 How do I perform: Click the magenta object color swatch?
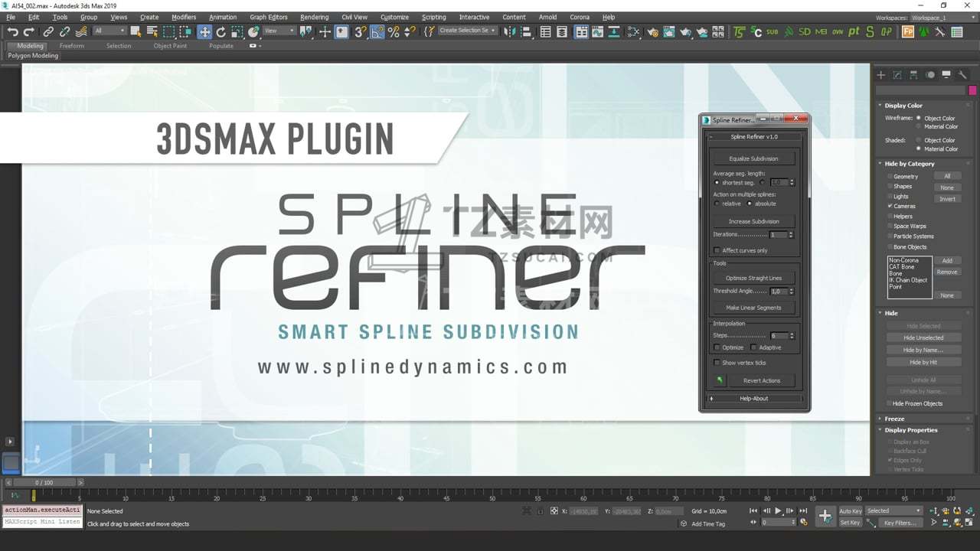[972, 90]
